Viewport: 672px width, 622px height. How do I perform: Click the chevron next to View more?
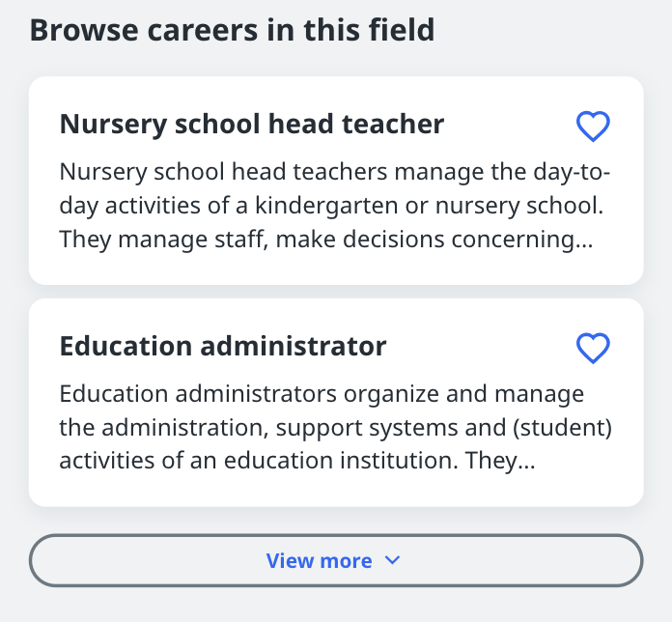coord(392,560)
